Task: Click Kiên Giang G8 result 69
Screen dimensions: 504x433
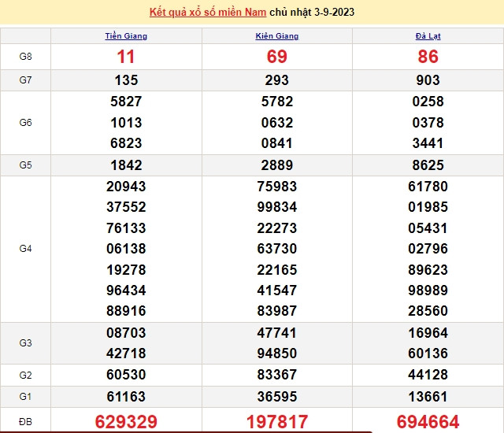Action: coord(277,57)
